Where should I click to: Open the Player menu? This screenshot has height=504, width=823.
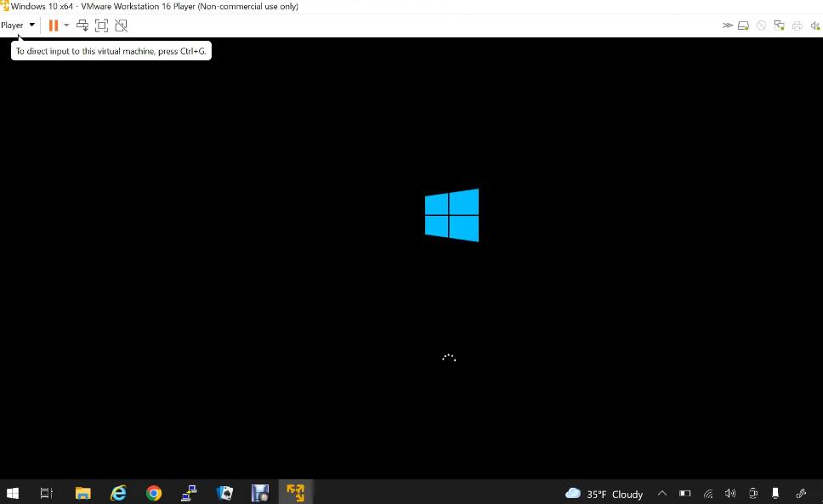tap(17, 25)
